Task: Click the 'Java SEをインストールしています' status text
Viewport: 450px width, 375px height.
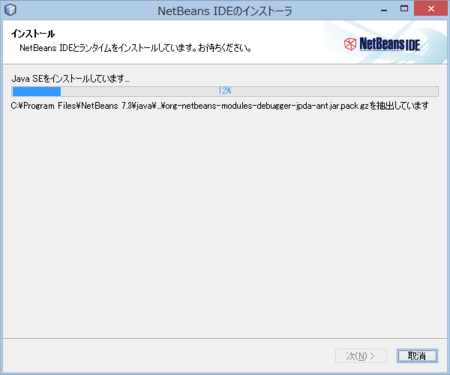Action: (x=70, y=79)
